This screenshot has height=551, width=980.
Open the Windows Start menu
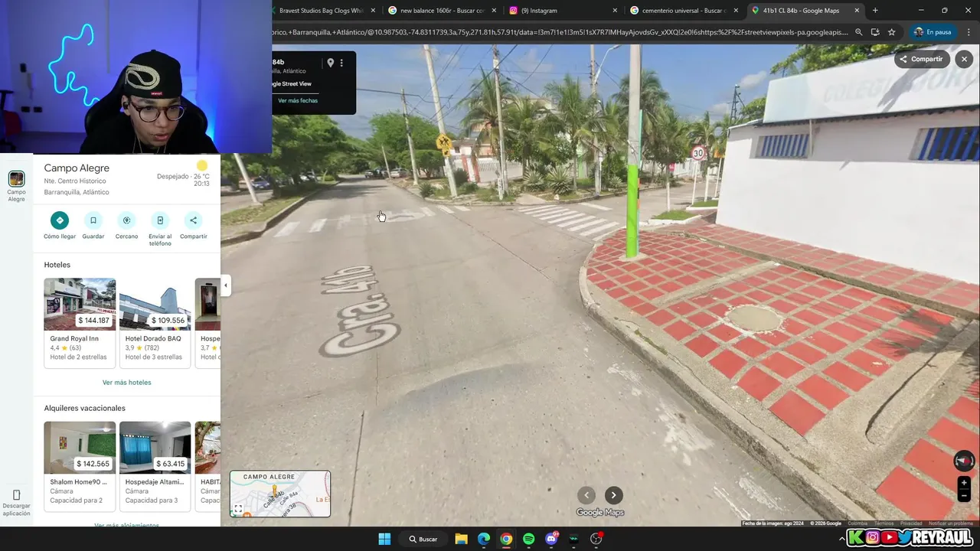(384, 539)
